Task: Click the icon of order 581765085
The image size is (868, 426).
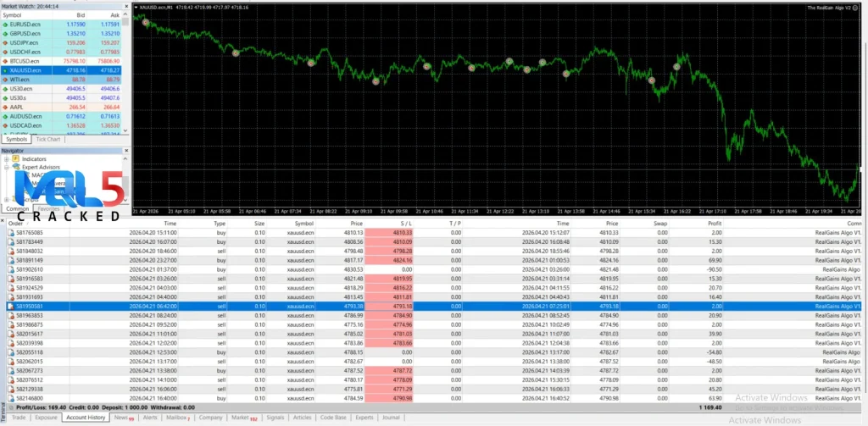Action: 10,233
